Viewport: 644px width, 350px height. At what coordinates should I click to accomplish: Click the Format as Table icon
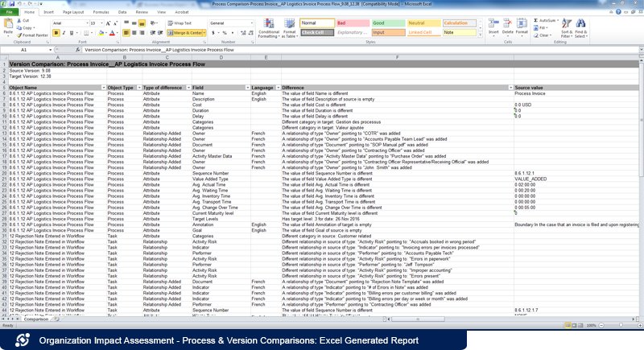(x=288, y=29)
